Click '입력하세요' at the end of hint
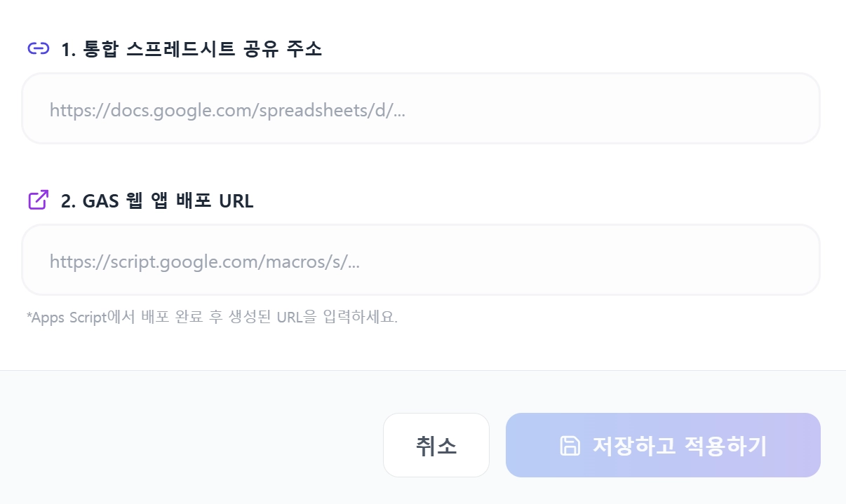The image size is (846, 504). 361,318
